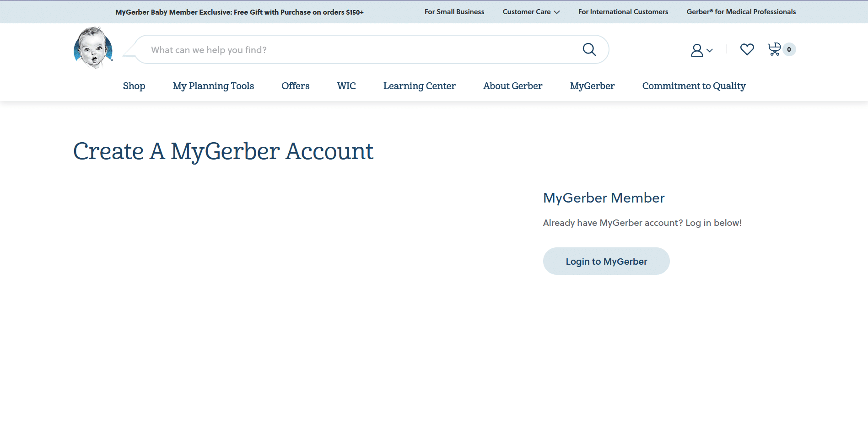Image resolution: width=868 pixels, height=422 pixels.
Task: Open the For Small Business link
Action: click(454, 12)
